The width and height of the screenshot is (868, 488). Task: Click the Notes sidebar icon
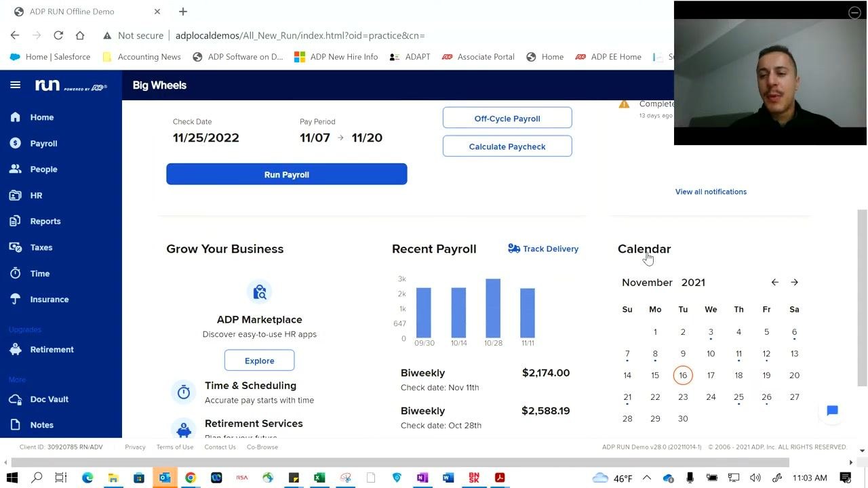(x=15, y=425)
